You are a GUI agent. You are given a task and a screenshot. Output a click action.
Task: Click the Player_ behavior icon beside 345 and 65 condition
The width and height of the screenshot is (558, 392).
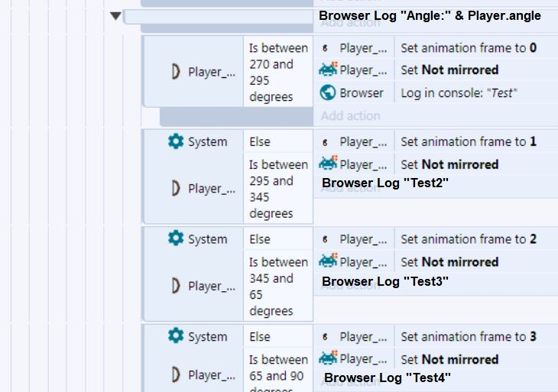pos(176,286)
